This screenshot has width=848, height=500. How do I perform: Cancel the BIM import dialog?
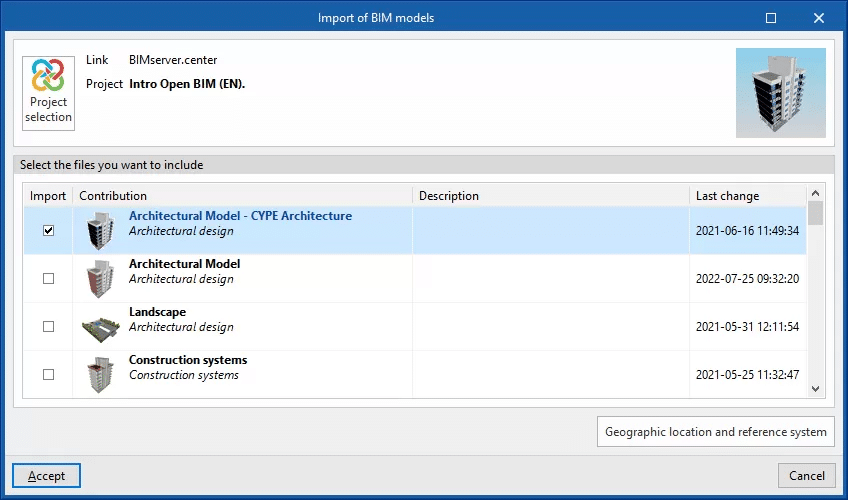point(806,476)
